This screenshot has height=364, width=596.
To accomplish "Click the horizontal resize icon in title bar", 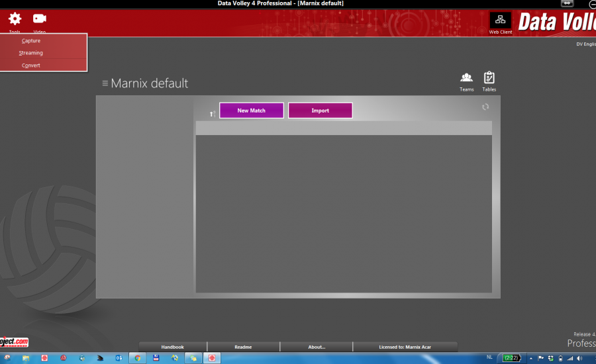I will pos(567,3).
